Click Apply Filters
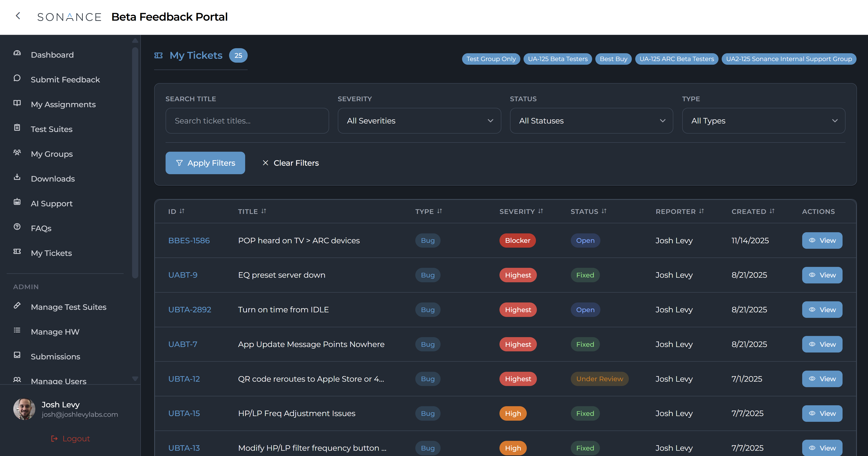 (205, 163)
